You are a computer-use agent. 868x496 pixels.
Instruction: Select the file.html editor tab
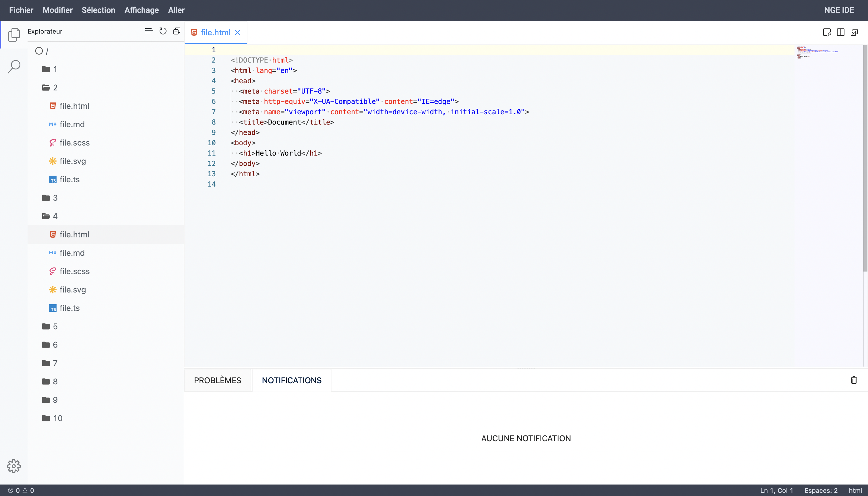tap(216, 32)
